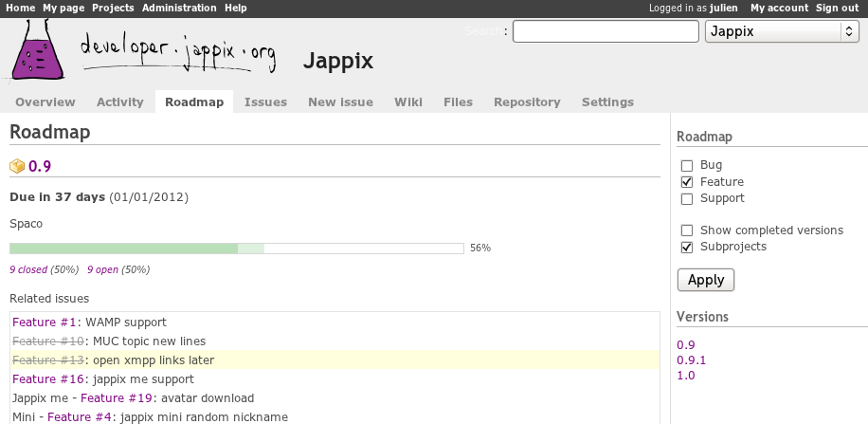Click 'Due in 37 days' text
The width and height of the screenshot is (868, 424).
pos(58,196)
